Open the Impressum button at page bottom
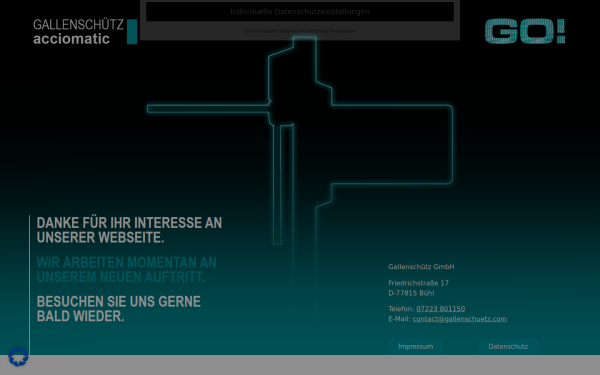 [x=416, y=346]
